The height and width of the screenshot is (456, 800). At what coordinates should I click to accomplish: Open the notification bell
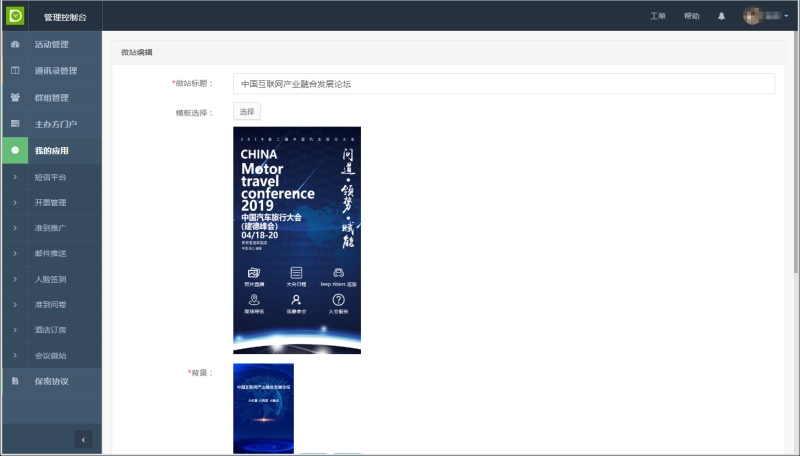coord(721,17)
